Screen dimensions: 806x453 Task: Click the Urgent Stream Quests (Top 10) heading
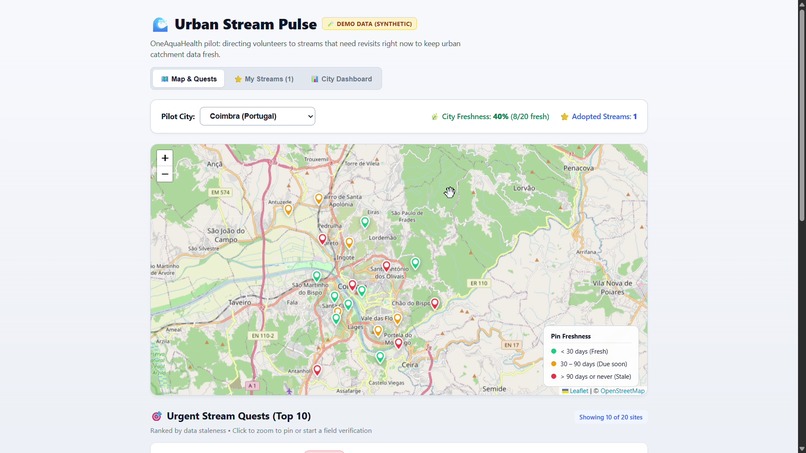click(239, 416)
